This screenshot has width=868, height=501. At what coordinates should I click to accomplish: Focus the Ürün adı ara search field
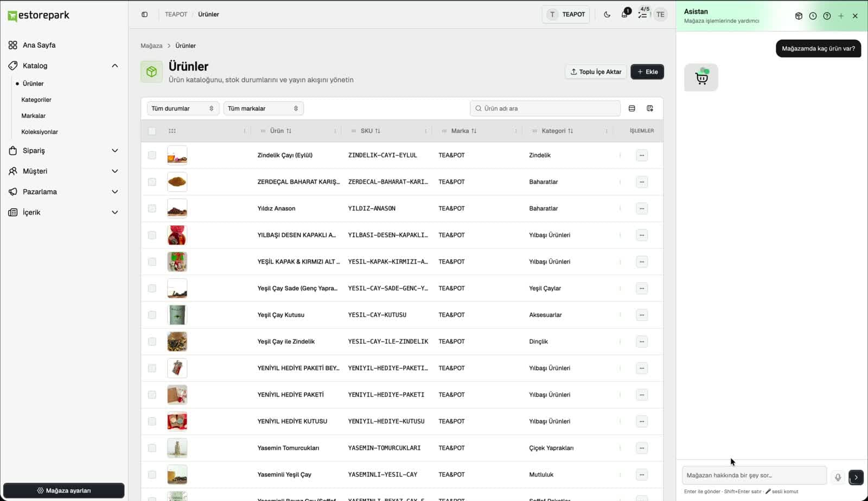pyautogui.click(x=545, y=108)
